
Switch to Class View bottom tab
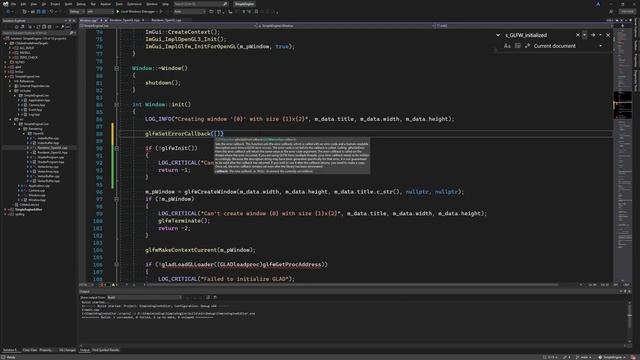point(29,350)
